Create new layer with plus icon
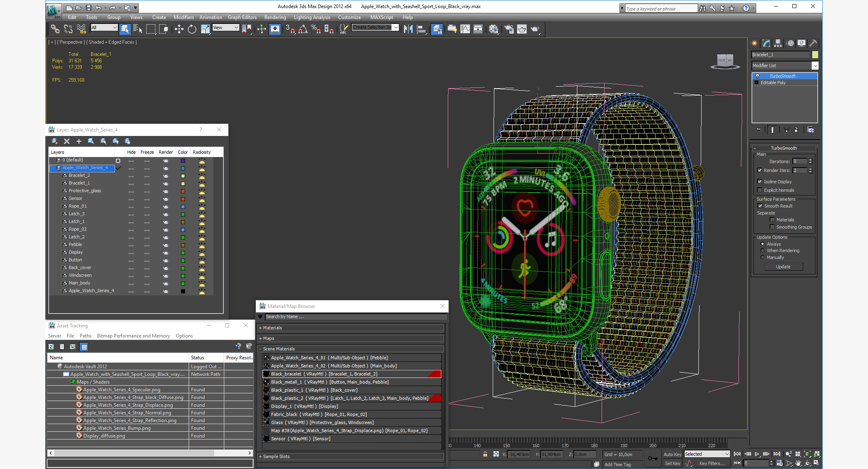This screenshot has width=868, height=469. click(x=79, y=141)
